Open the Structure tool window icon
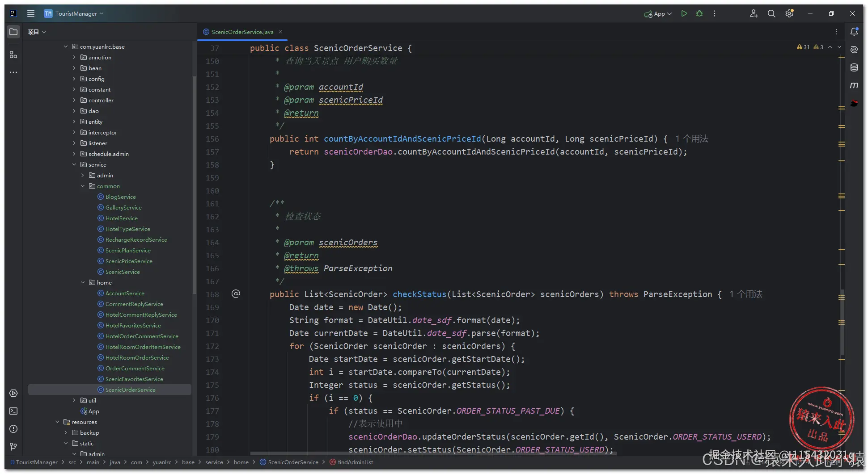 pyautogui.click(x=13, y=55)
